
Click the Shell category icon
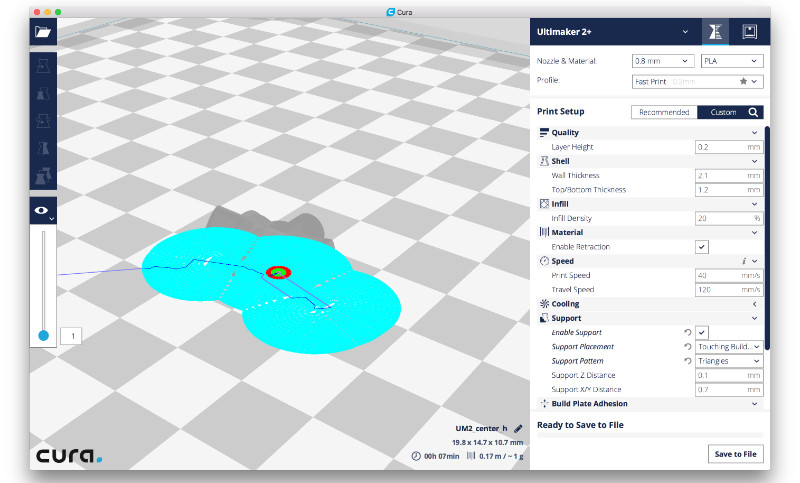[544, 161]
